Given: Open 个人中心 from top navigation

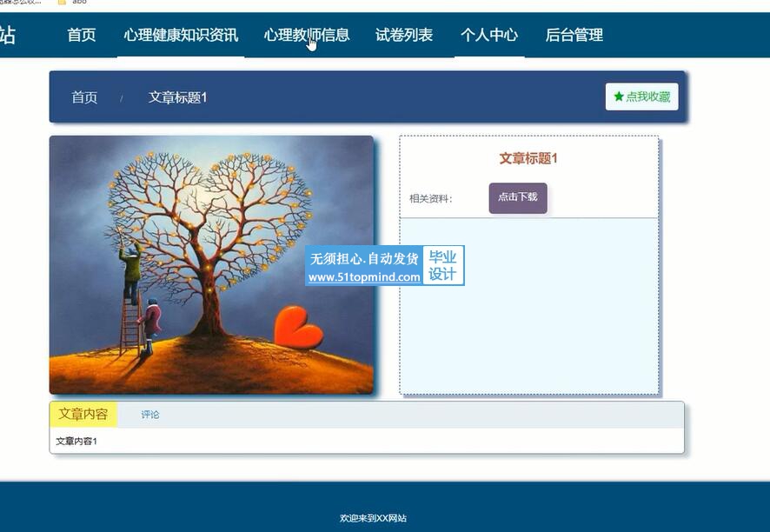Looking at the screenshot, I should tap(489, 35).
